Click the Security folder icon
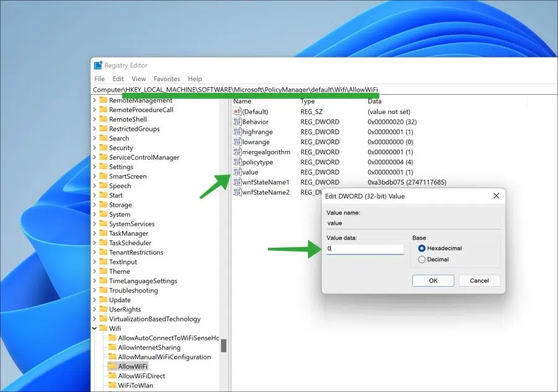Screen dimensions: 558x392 tap(103, 147)
